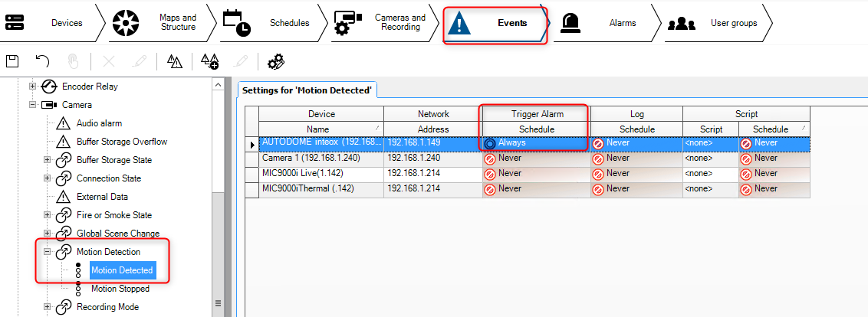The image size is (868, 317).
Task: Click the first greyed-out pencil edit icon
Action: point(138,61)
